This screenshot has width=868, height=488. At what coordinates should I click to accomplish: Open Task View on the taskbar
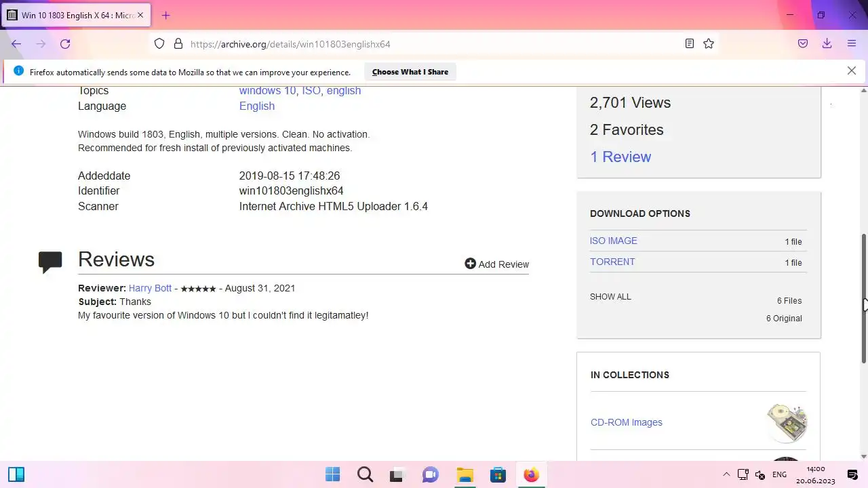click(397, 474)
